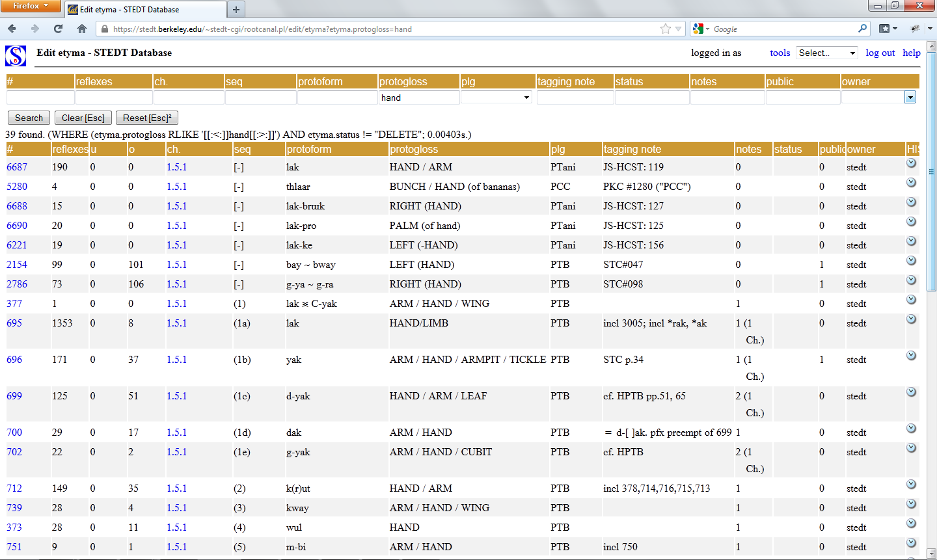Open the plg filter dropdown
937x560 pixels.
(x=496, y=98)
